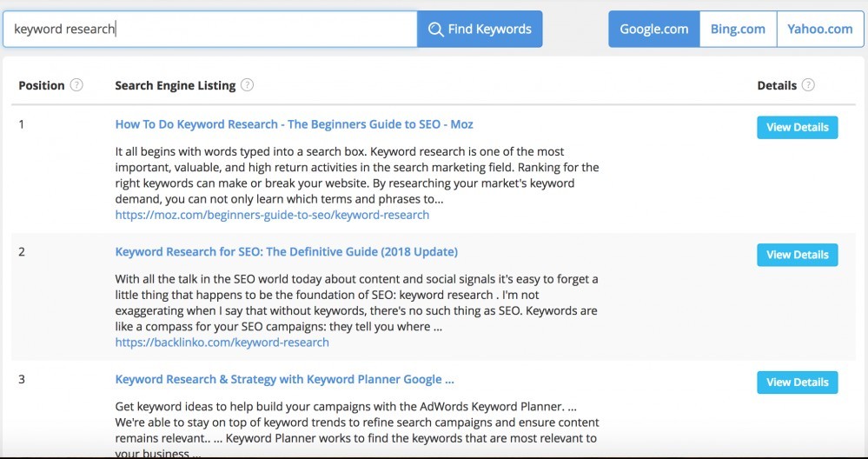
Task: Click the keyword research search input field
Action: coord(209,29)
